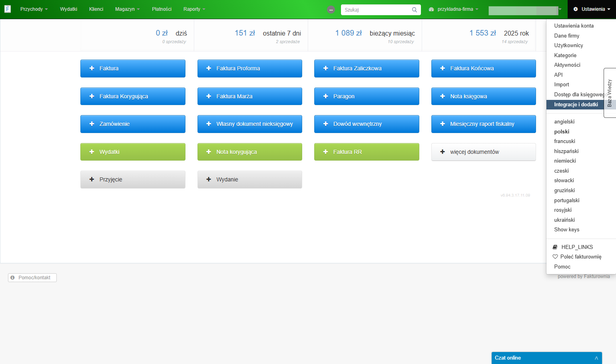Add a Wydanie warehouse document

coord(250,179)
